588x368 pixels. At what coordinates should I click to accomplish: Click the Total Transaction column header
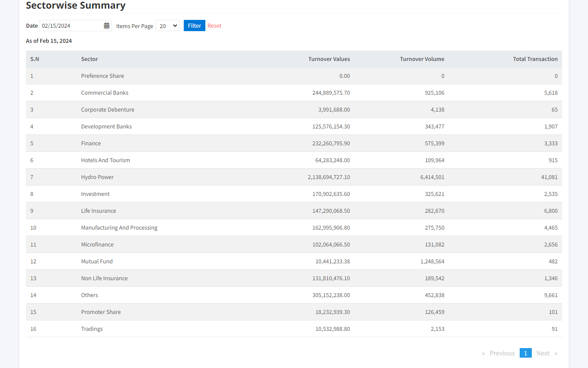pyautogui.click(x=535, y=59)
